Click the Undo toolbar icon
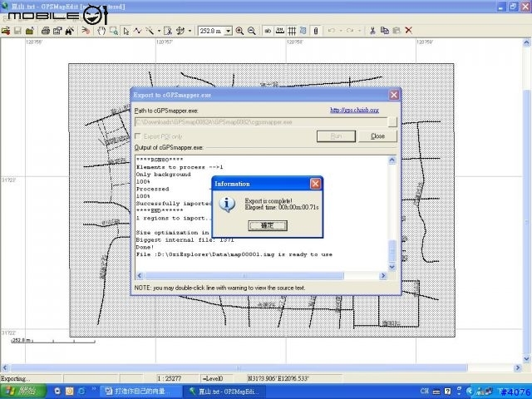Viewport: 532px width, 399px height. 332,31
